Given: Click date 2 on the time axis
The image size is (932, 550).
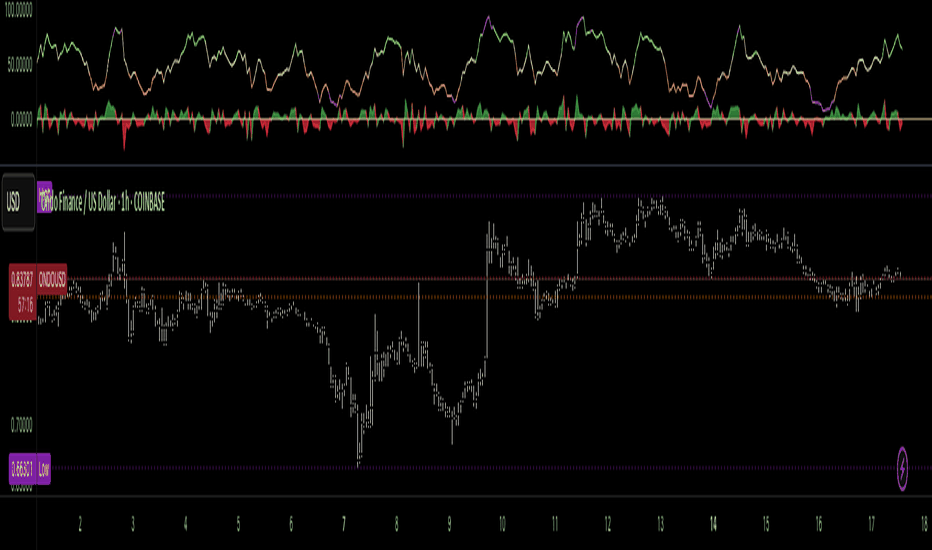Looking at the screenshot, I should pos(80,524).
